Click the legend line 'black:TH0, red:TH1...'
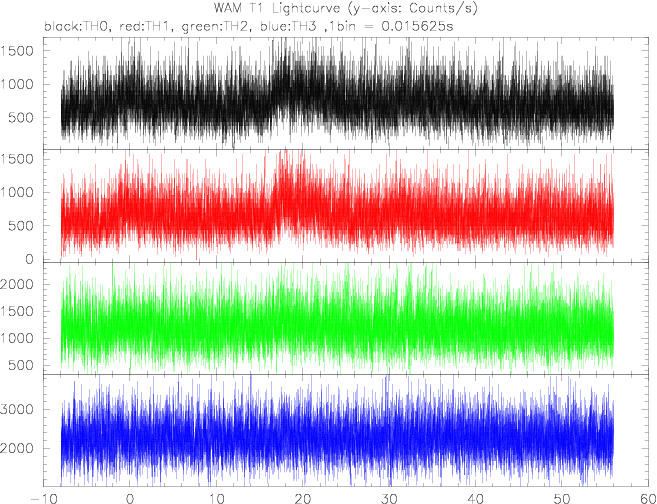657x504 pixels. [x=249, y=27]
